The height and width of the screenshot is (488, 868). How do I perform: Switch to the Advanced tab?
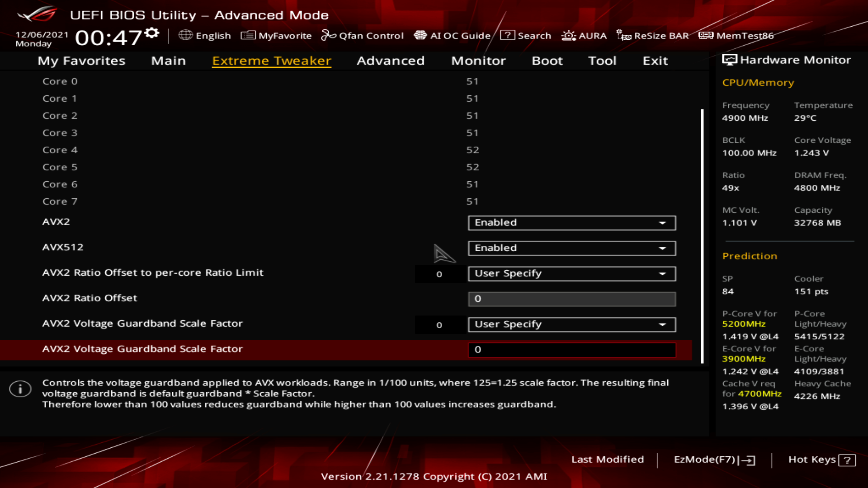(x=390, y=61)
